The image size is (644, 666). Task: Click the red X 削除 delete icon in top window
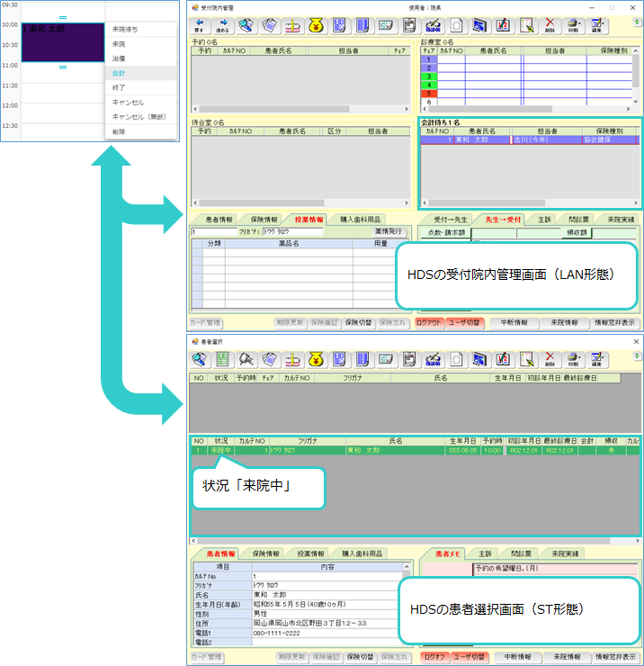tap(550, 26)
